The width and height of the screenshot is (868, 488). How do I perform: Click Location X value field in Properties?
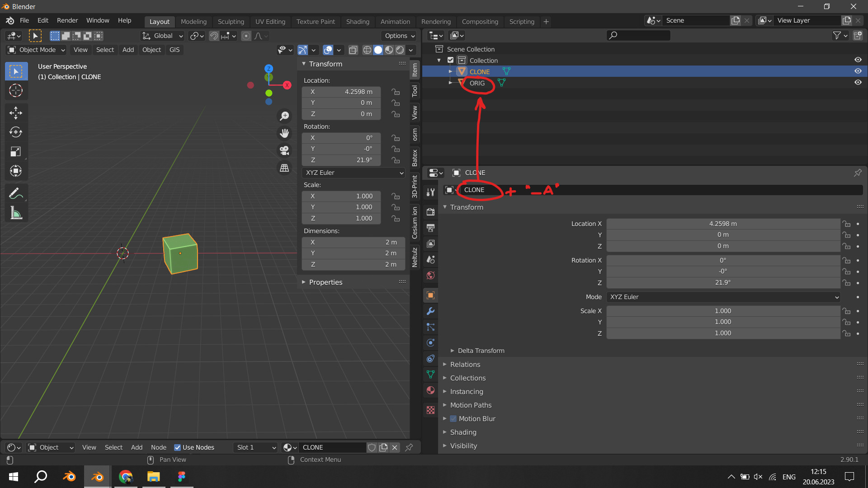(x=723, y=224)
